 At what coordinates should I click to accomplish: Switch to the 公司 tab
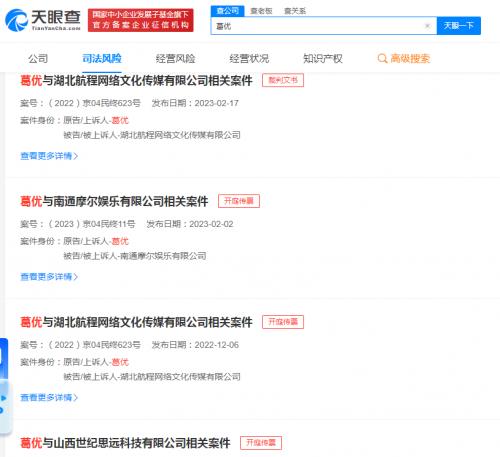point(38,59)
